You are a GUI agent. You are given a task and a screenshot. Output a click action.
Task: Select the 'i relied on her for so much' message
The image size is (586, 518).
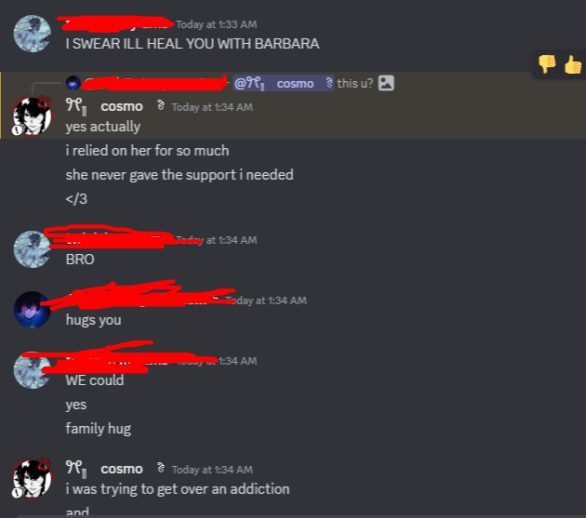[147, 151]
